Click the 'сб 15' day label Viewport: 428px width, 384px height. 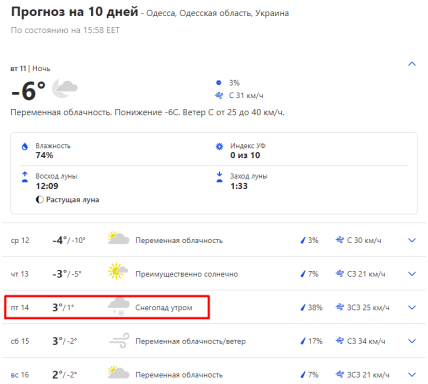tap(20, 341)
